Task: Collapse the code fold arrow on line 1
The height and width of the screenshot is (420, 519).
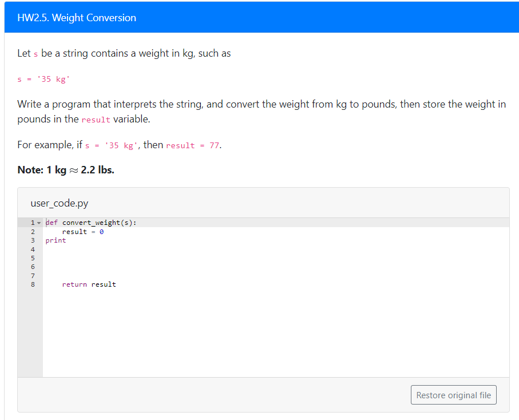Action: click(x=39, y=223)
